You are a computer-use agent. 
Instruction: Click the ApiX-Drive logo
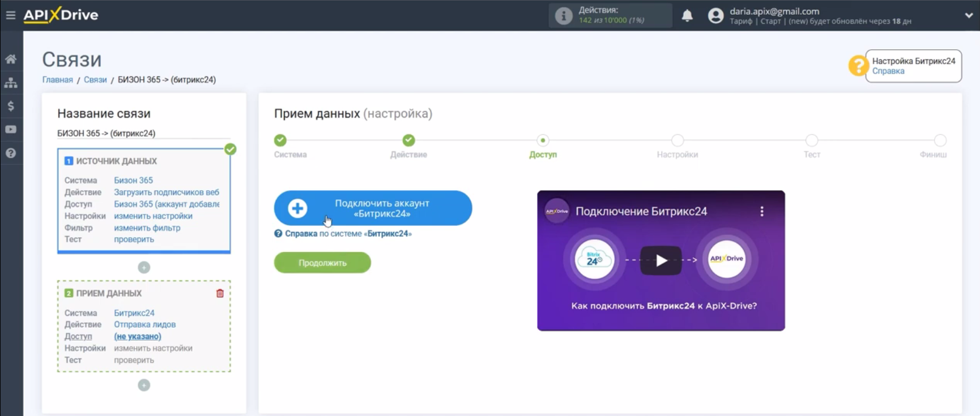[61, 15]
